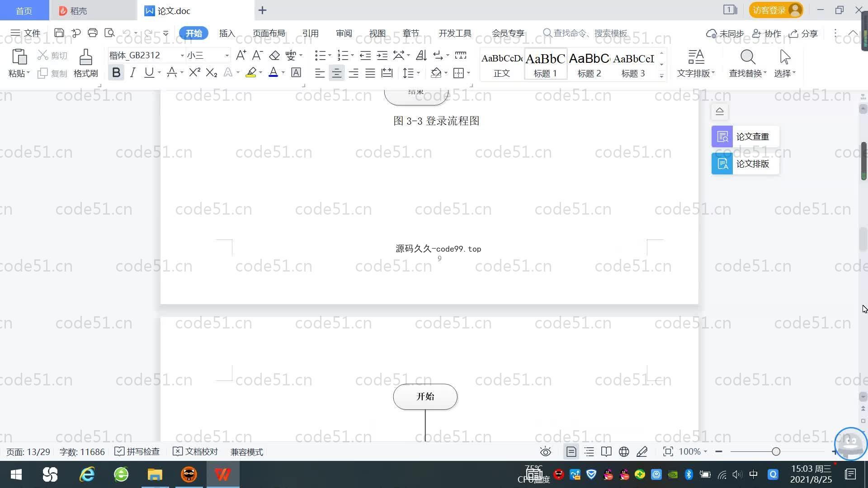The image size is (868, 488).
Task: Toggle center alignment
Action: (336, 73)
